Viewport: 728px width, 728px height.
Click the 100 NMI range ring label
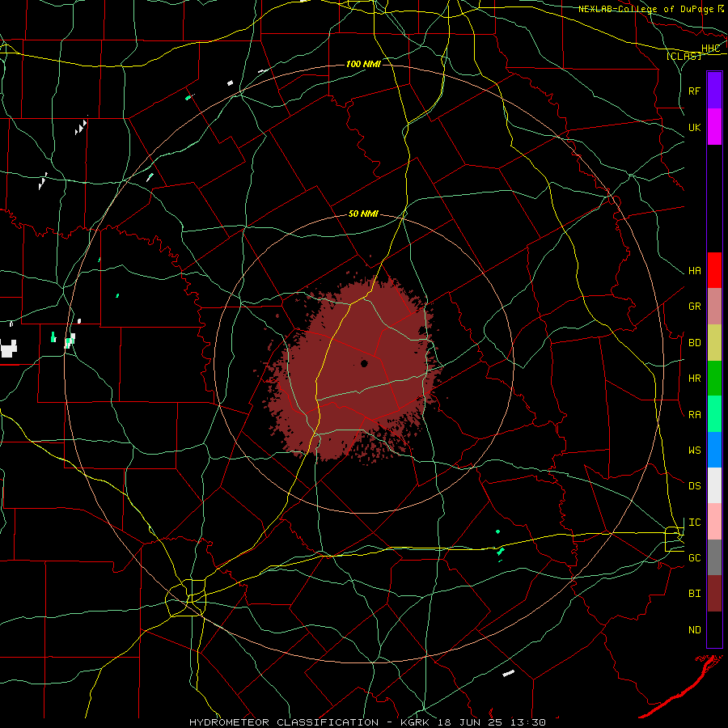pos(363,64)
